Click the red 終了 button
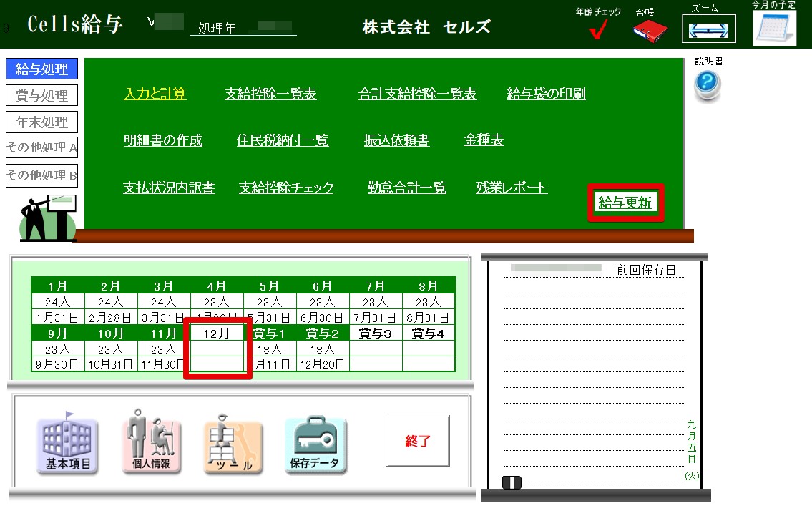 pos(419,441)
